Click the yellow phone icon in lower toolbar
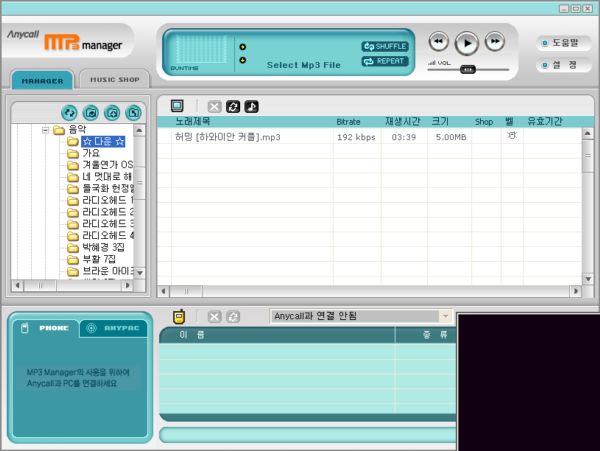 179,317
